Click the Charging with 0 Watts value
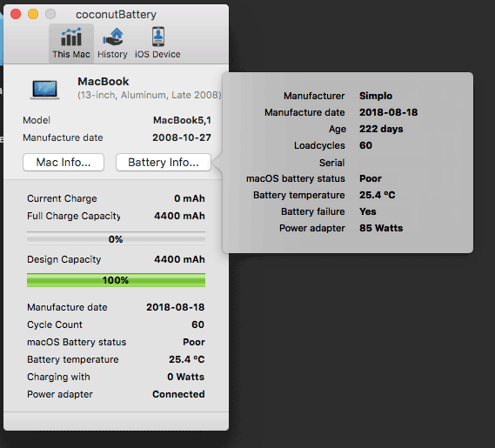The image size is (495, 448). pos(186,377)
